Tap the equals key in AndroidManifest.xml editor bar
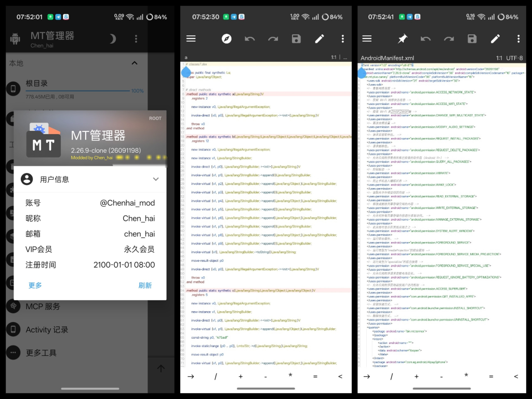 [491, 376]
